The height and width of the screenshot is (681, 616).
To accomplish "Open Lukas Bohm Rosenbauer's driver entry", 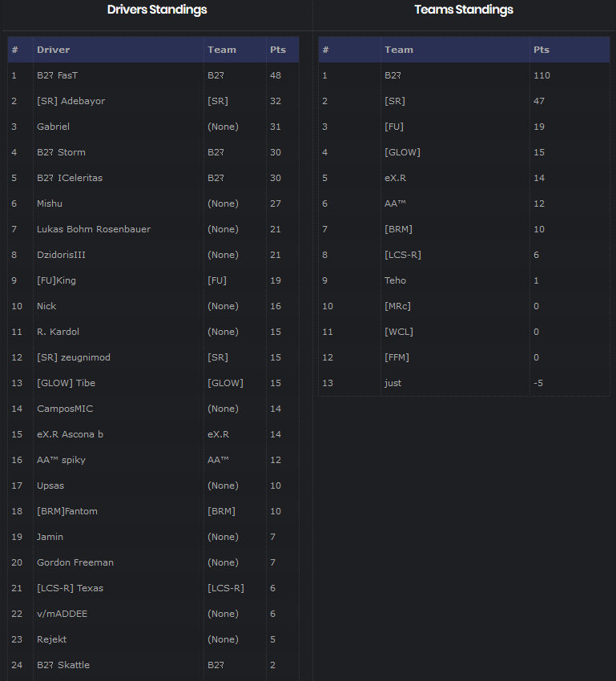I will click(x=94, y=229).
